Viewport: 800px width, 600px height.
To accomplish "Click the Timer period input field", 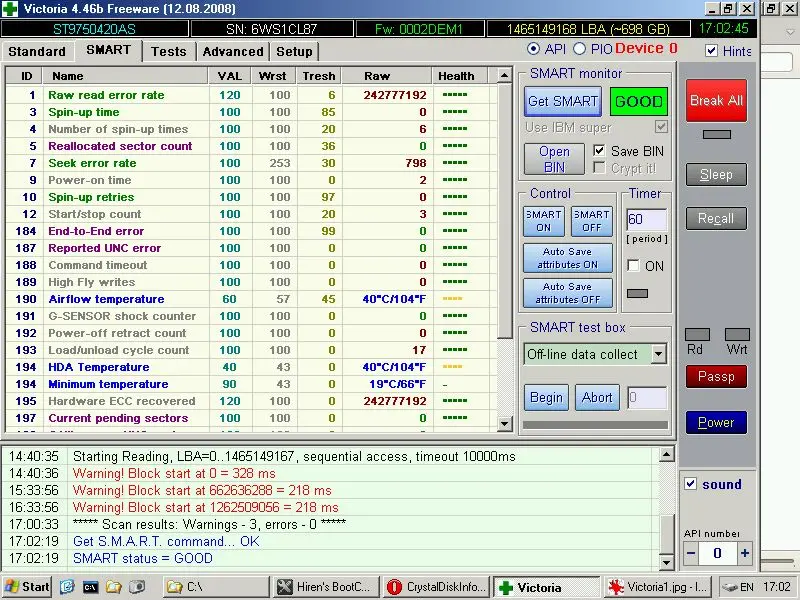I will (x=646, y=220).
